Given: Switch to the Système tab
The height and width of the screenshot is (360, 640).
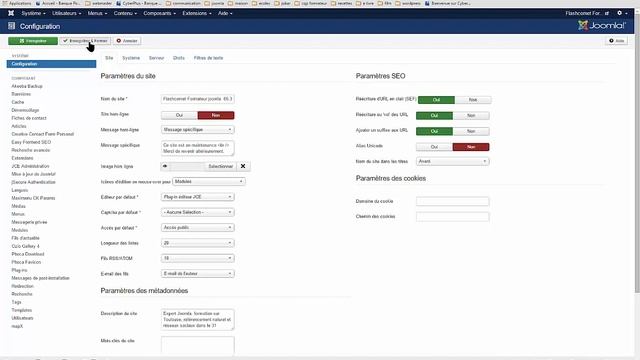Looking at the screenshot, I should tap(131, 58).
